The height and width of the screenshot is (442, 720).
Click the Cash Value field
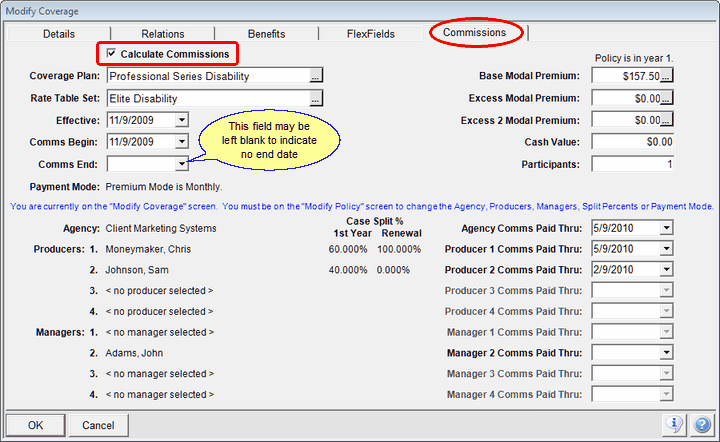click(x=632, y=142)
